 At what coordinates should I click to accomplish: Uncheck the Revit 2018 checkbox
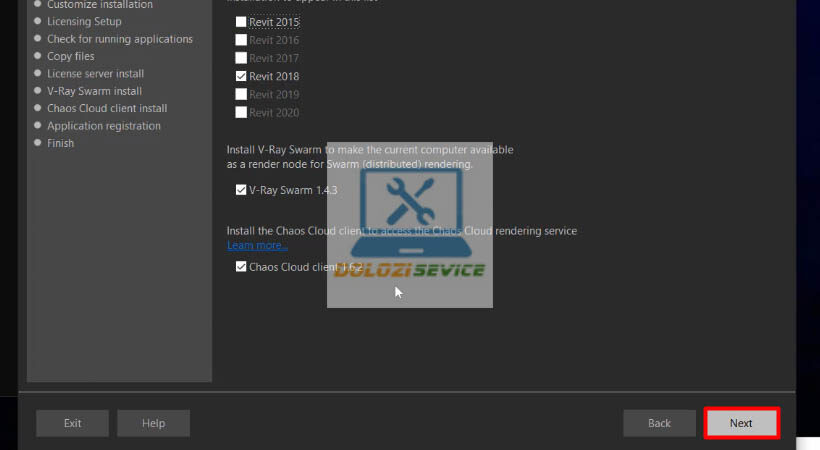pyautogui.click(x=241, y=76)
